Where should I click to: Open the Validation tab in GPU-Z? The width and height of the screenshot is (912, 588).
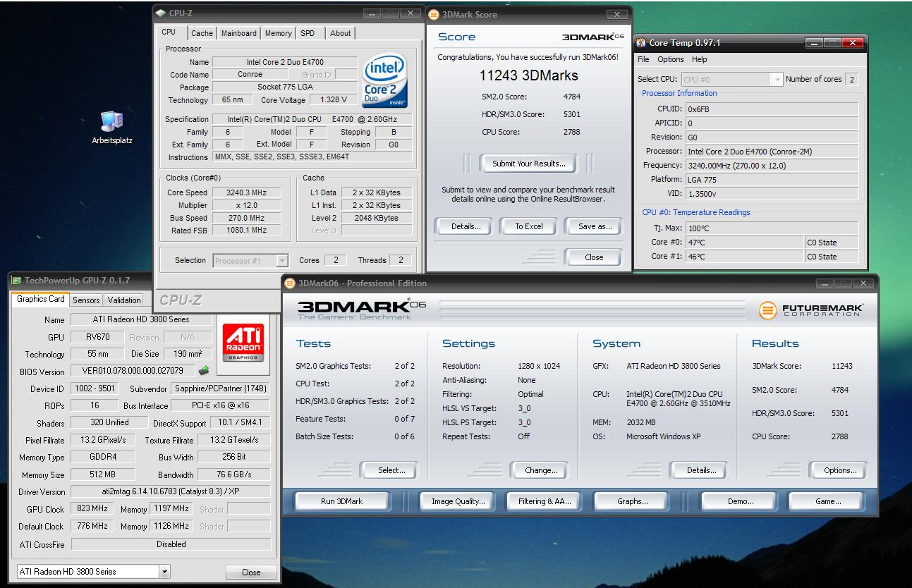[124, 300]
